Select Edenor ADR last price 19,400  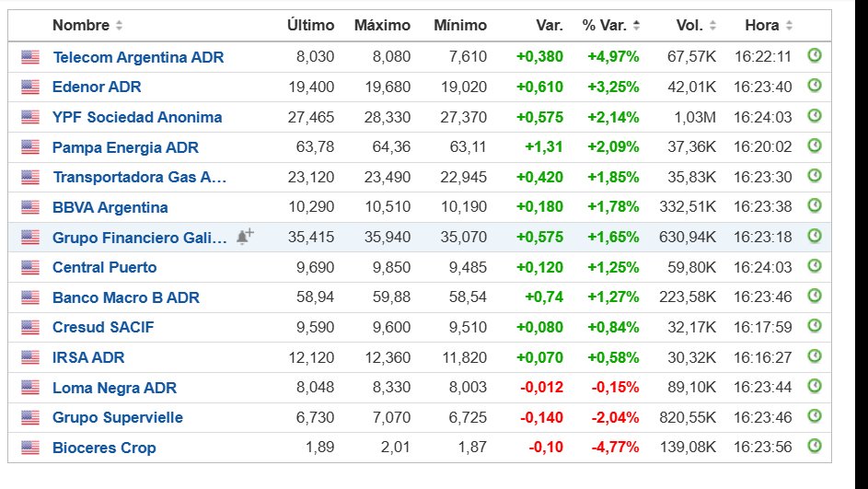click(x=311, y=87)
